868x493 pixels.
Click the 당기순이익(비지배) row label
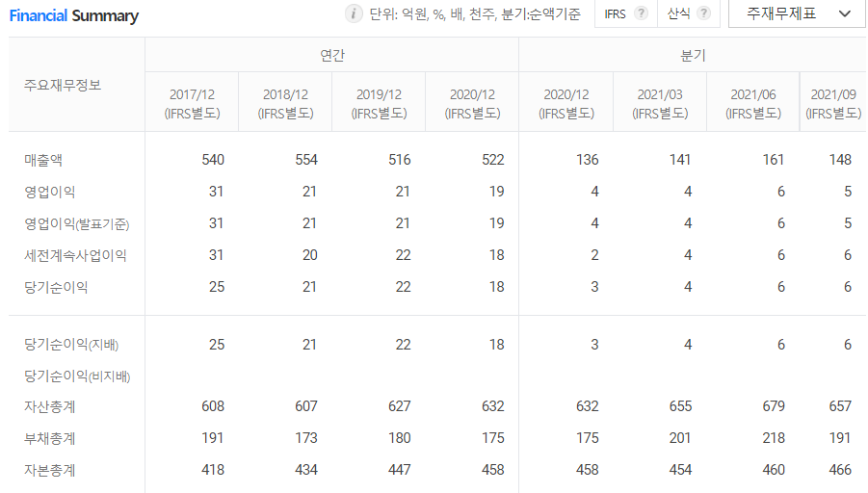click(77, 376)
